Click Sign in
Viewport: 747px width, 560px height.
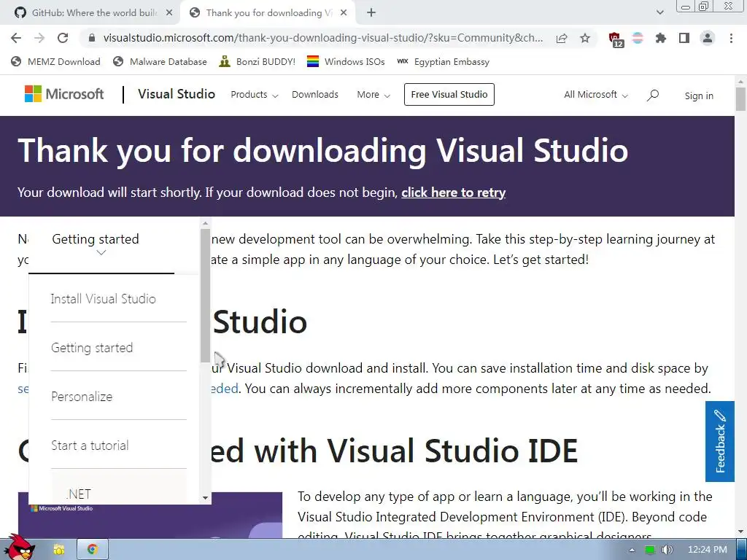pyautogui.click(x=699, y=96)
